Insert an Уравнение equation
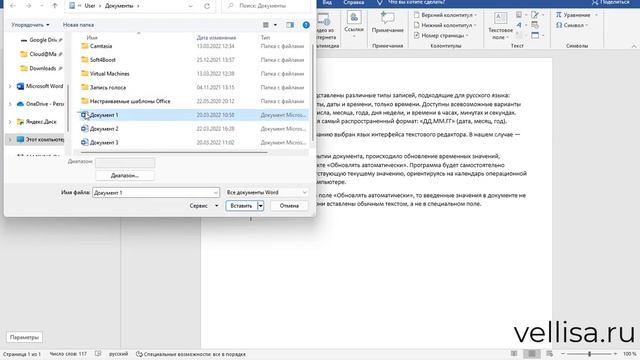The height and width of the screenshot is (360, 640). pos(573,15)
